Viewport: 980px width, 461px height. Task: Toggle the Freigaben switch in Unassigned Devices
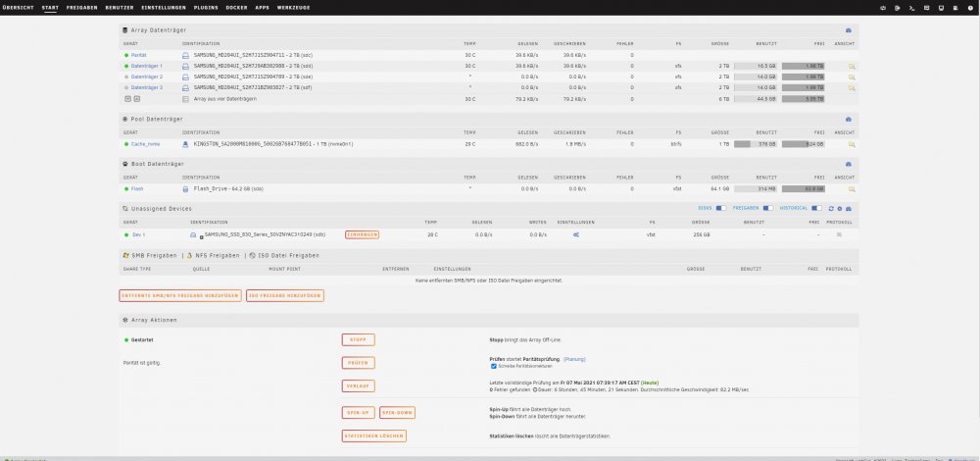(768, 208)
